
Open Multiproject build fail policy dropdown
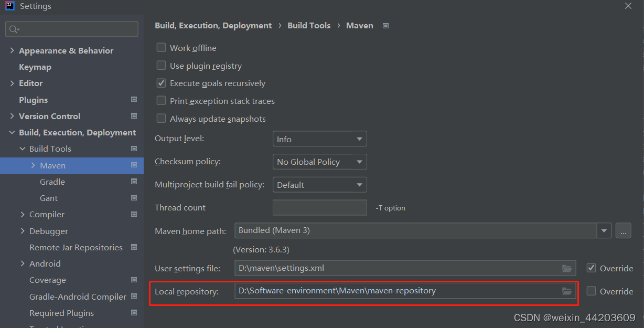point(319,185)
